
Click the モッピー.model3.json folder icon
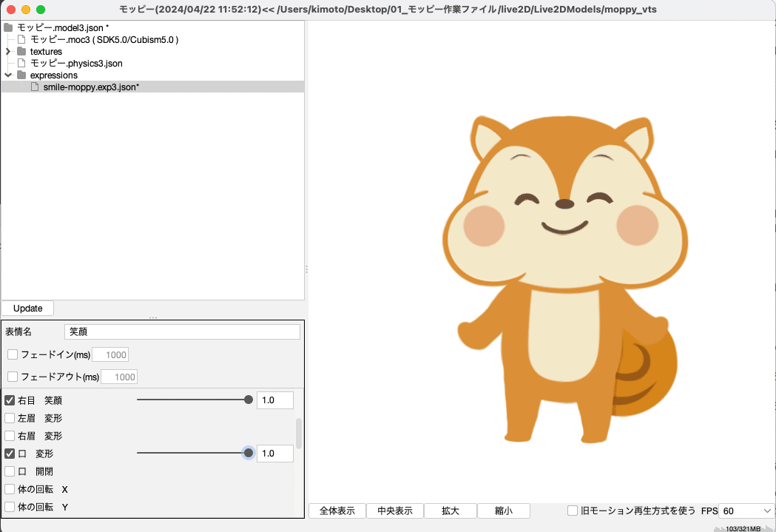click(x=8, y=27)
